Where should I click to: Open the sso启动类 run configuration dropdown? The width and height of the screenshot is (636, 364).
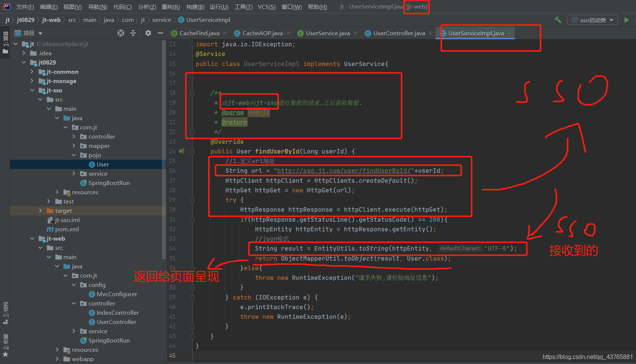pyautogui.click(x=592, y=20)
